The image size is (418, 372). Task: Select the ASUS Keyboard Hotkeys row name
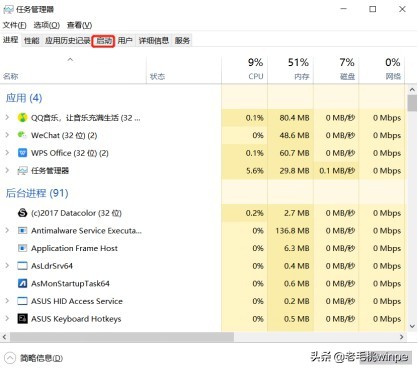pos(76,319)
